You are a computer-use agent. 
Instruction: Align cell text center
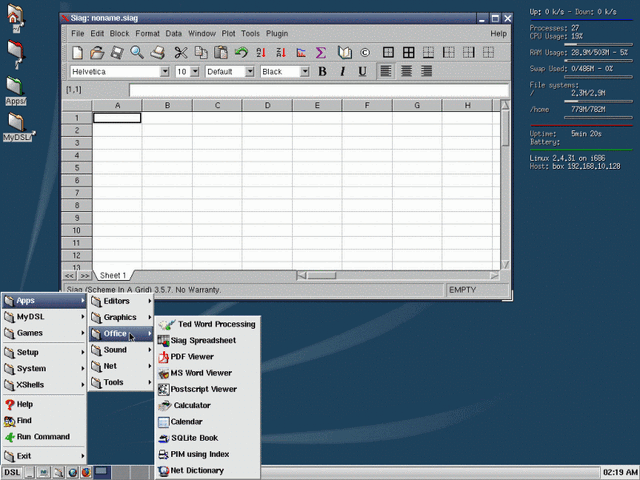tap(406, 71)
